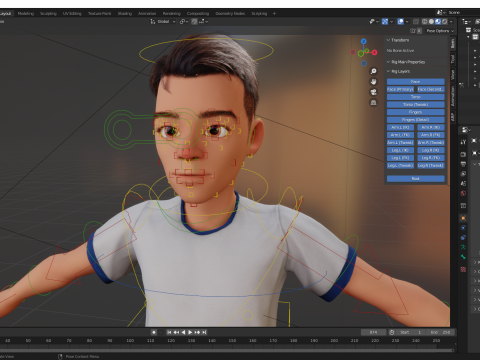Select wireframe viewport shading mode
This screenshot has width=480, height=360.
[425, 21]
